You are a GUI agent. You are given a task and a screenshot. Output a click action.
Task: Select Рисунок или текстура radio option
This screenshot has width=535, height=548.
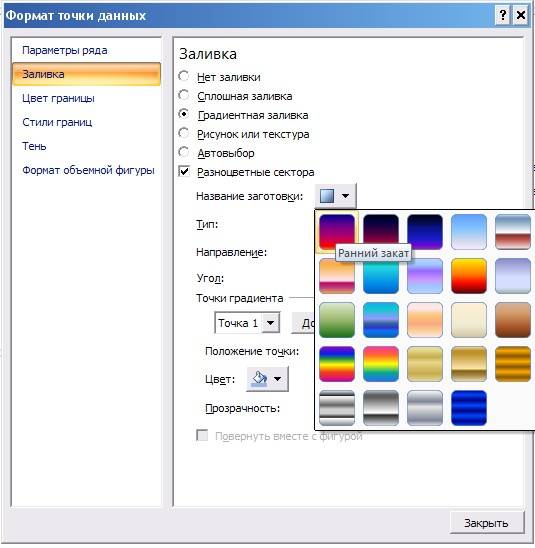click(184, 133)
